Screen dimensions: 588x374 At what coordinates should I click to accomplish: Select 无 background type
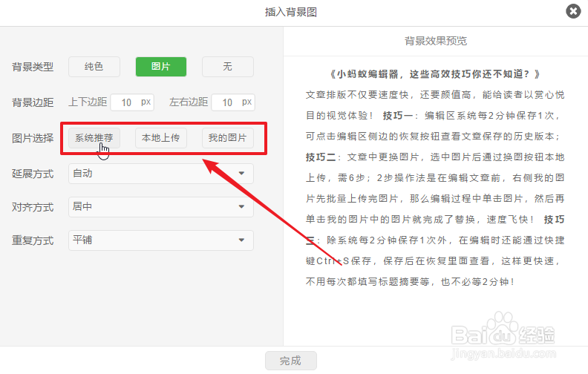tap(228, 67)
